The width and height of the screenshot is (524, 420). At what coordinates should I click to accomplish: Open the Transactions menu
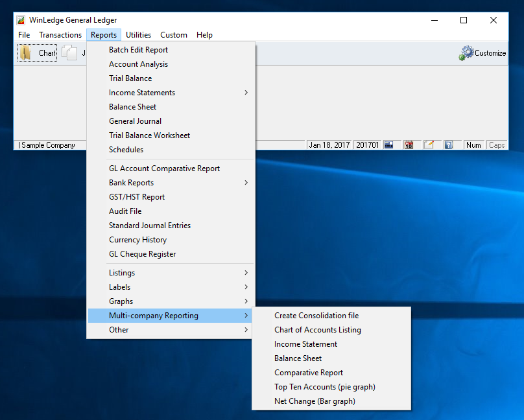60,35
